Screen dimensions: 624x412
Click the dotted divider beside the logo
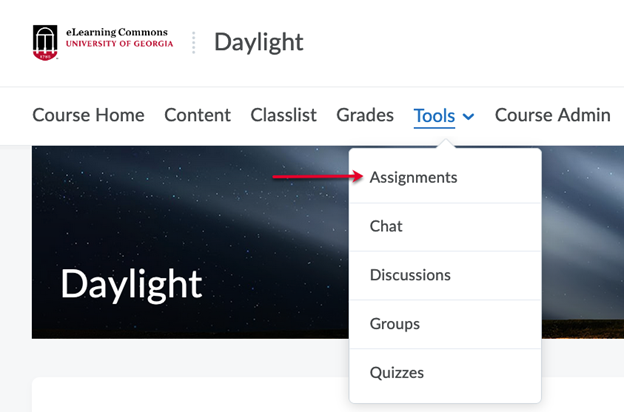[x=194, y=43]
